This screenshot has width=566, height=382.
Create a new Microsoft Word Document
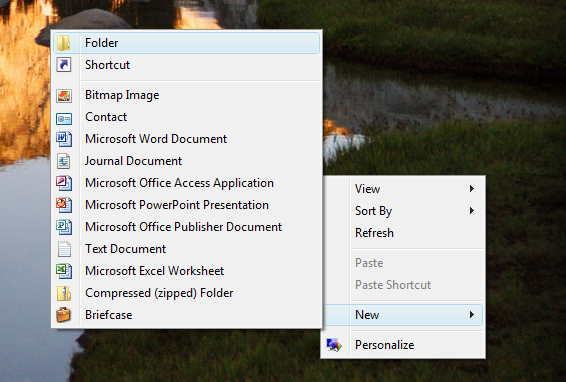[x=186, y=139]
